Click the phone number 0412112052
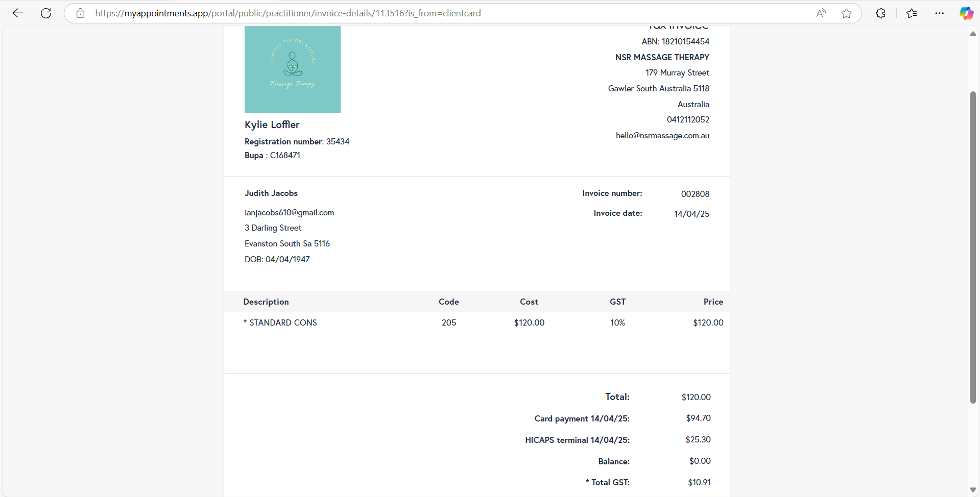980x497 pixels. [688, 120]
